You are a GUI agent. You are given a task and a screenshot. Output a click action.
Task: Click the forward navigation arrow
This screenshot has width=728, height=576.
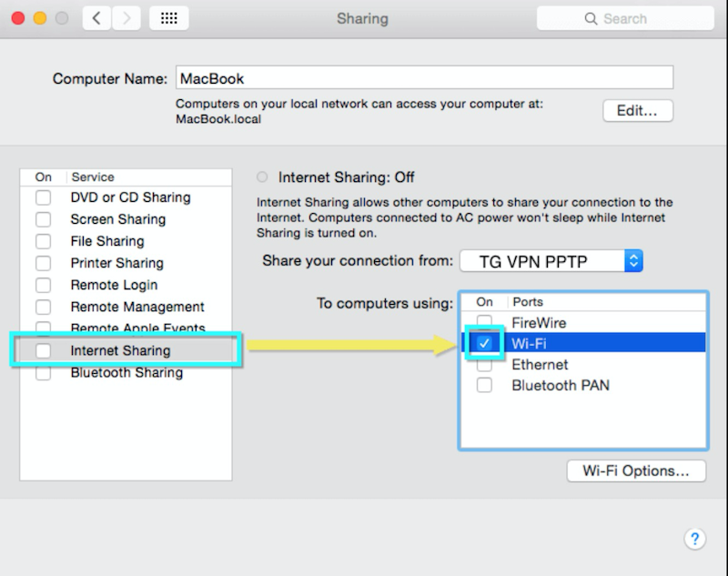(126, 18)
